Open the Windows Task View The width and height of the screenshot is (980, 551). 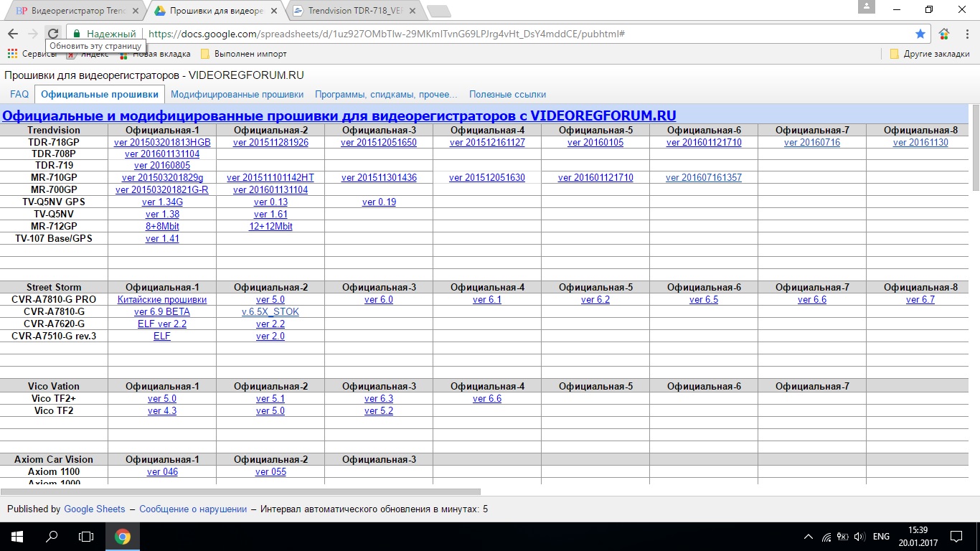86,536
